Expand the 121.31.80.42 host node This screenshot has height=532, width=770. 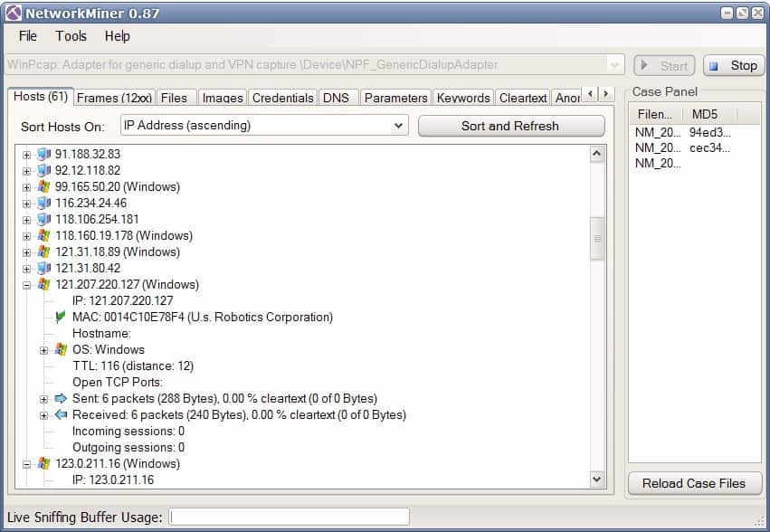coord(26,269)
